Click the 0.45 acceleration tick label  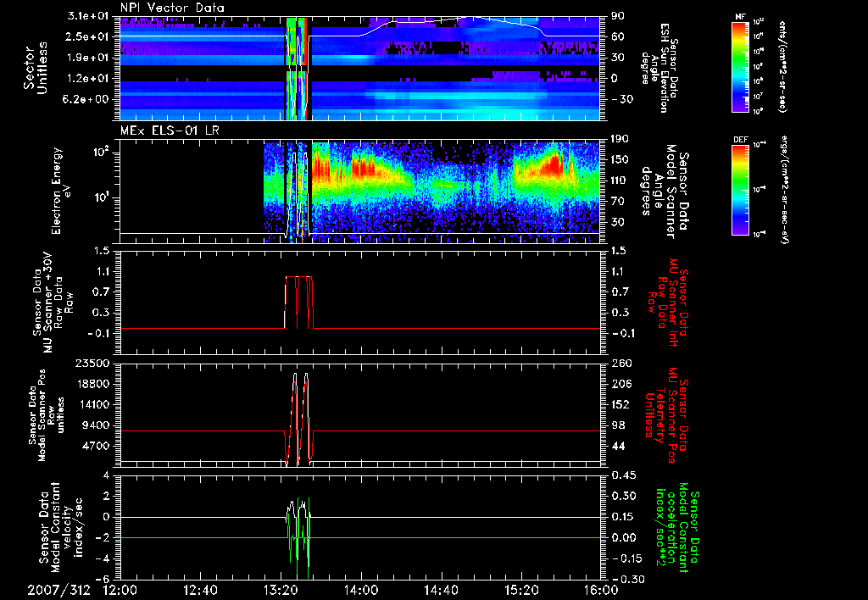pos(623,475)
